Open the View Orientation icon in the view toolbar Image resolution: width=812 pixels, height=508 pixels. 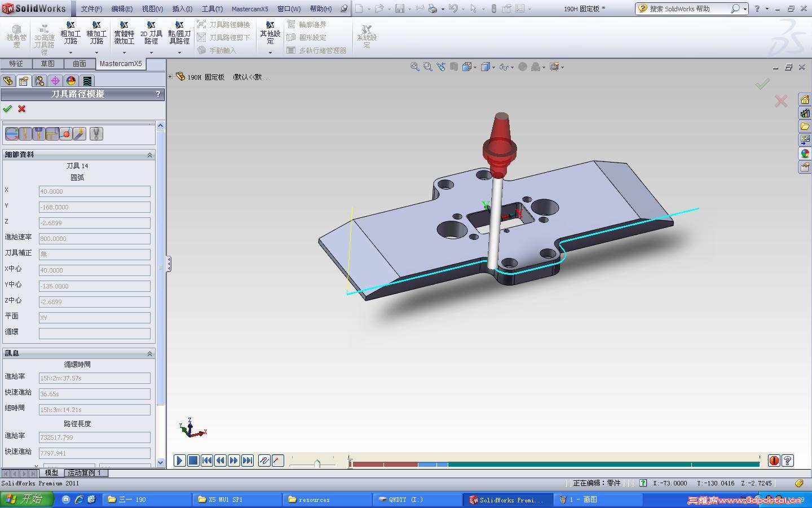pos(467,67)
